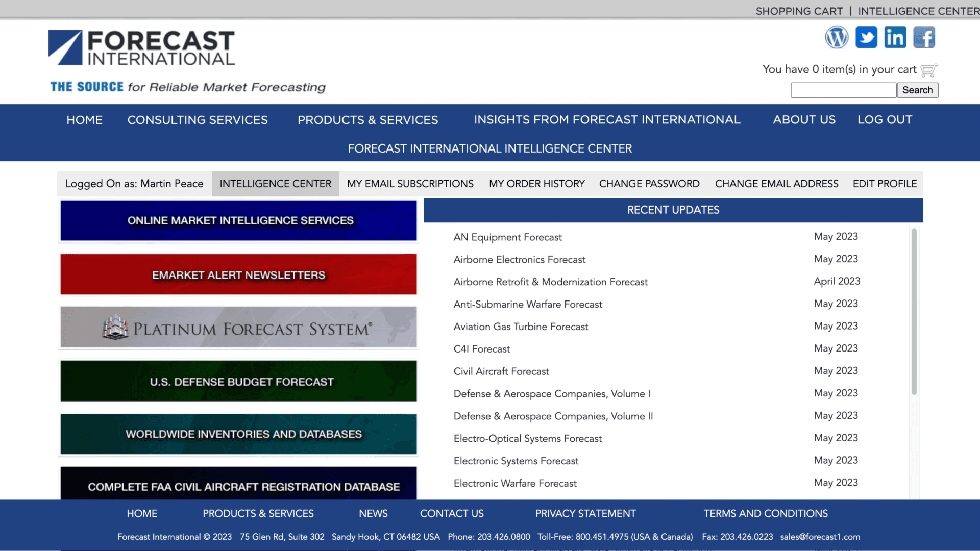980x551 pixels.
Task: Click the Search button
Action: coord(917,90)
